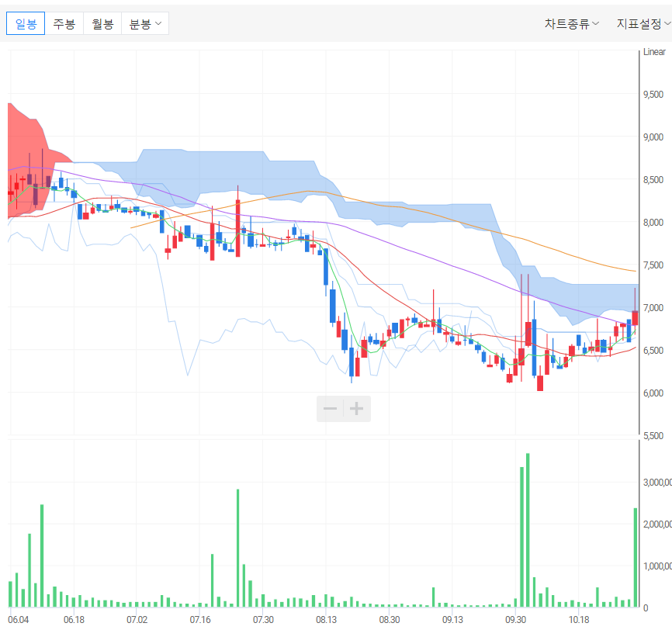672x630 pixels.
Task: Click the 8,000 price axis label
Action: [653, 223]
